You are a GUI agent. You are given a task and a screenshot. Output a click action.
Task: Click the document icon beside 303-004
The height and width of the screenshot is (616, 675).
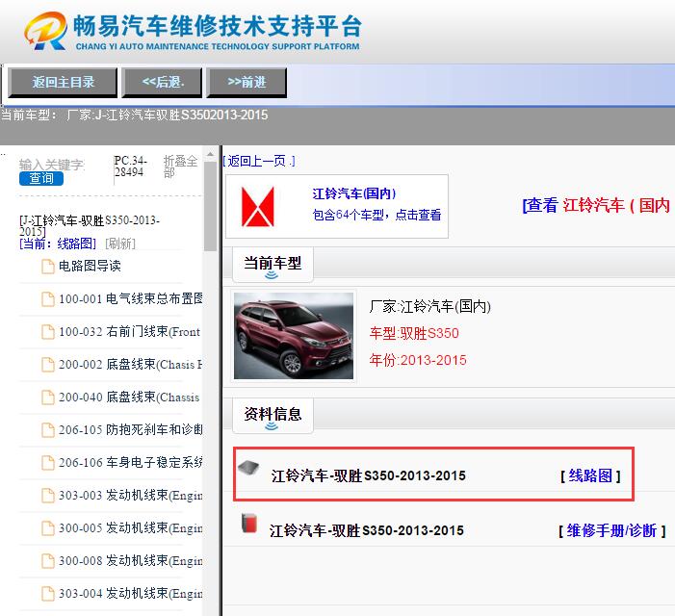(x=48, y=593)
